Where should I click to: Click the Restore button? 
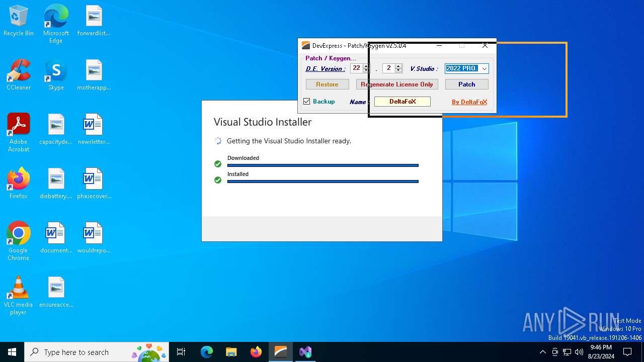(327, 84)
